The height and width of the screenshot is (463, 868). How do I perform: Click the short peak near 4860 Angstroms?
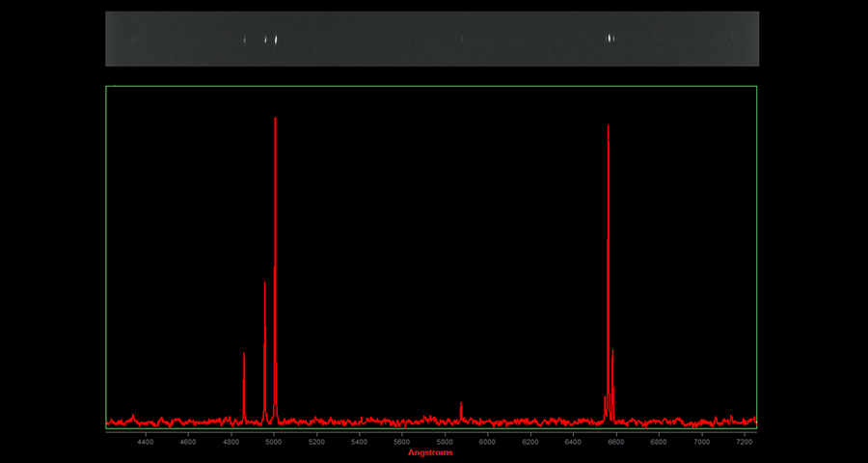tap(244, 355)
